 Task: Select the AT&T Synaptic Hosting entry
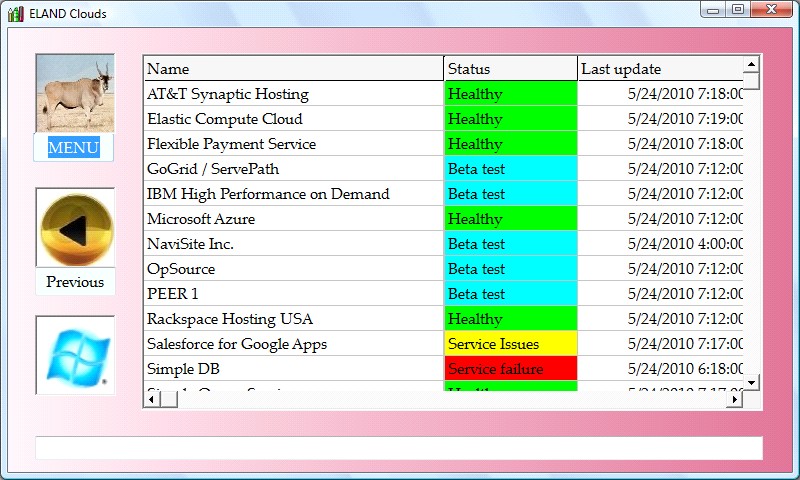[294, 94]
